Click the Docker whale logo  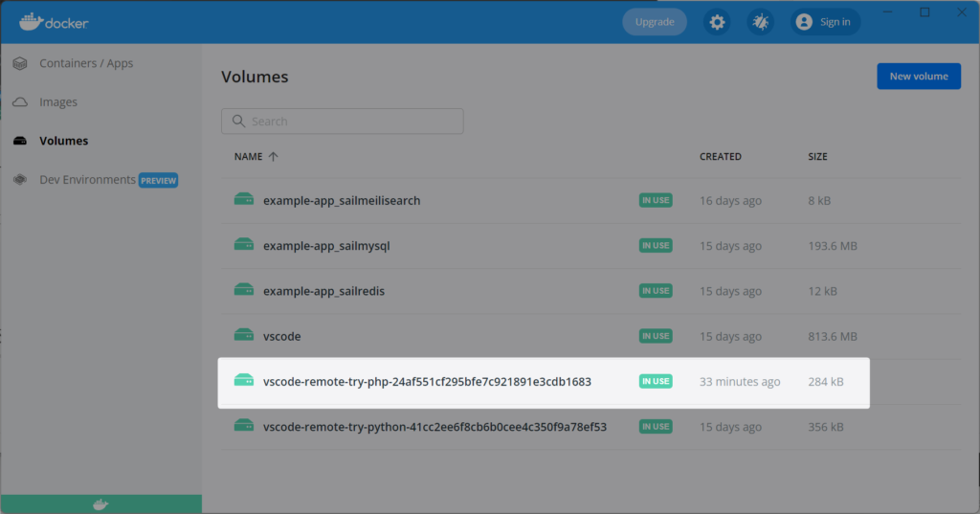54,23
